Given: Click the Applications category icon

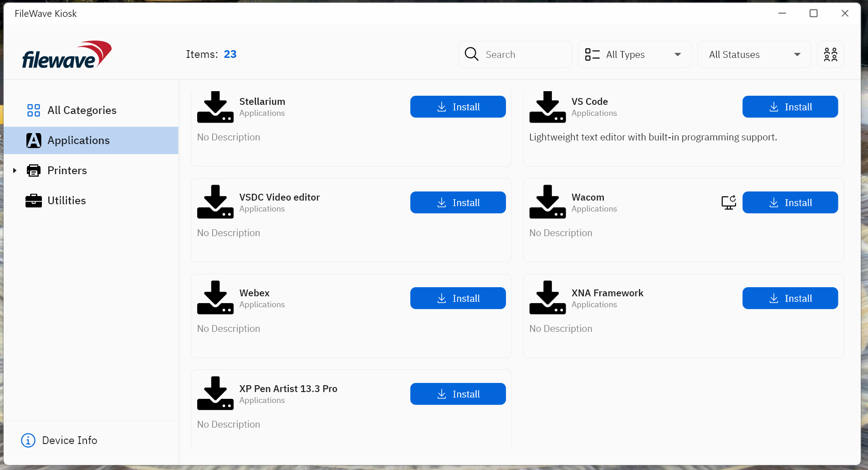Looking at the screenshot, I should point(34,140).
